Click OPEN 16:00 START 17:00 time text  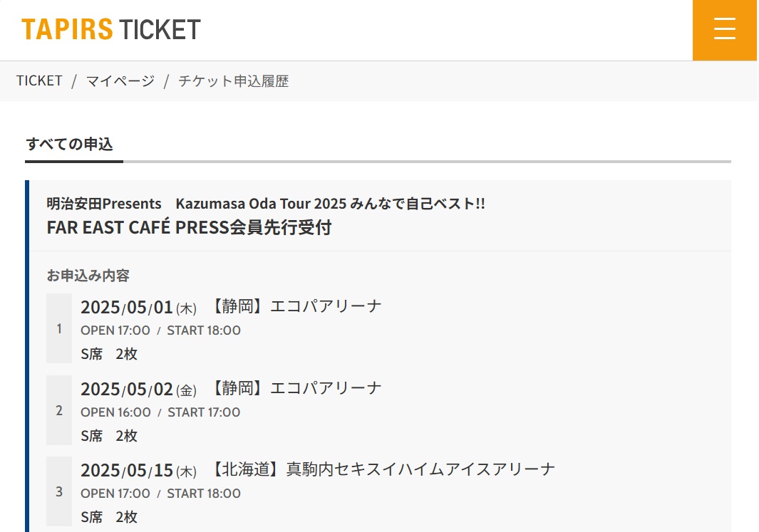tap(160, 412)
